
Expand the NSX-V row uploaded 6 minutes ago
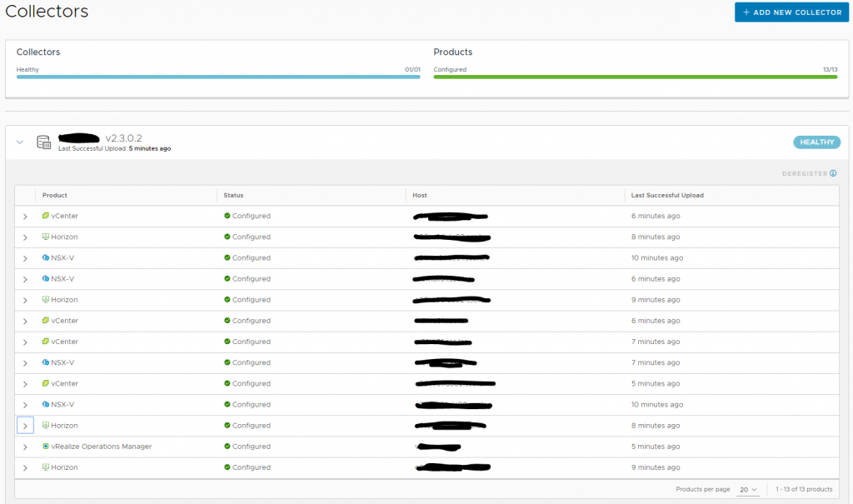25,279
